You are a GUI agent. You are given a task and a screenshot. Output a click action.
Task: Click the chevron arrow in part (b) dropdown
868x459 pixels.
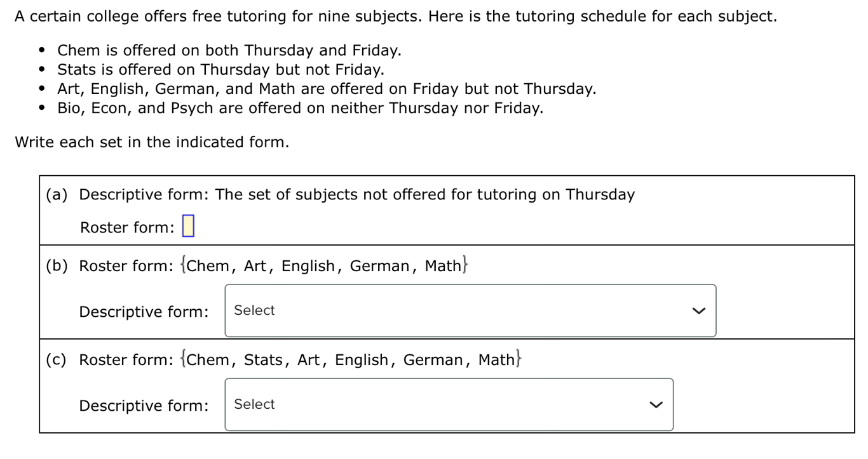[x=698, y=310]
